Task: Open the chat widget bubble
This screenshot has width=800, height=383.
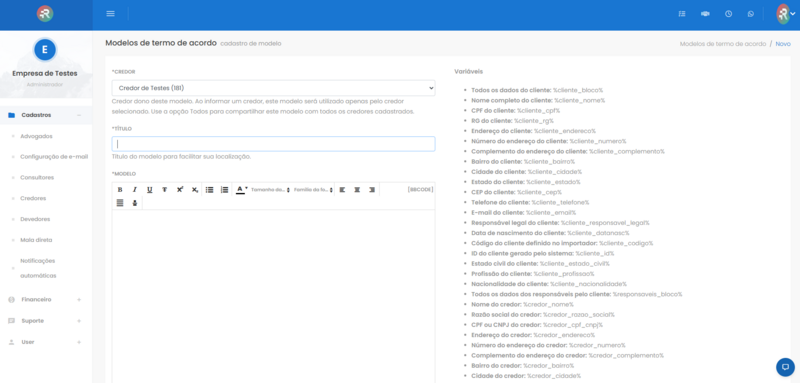Action: point(785,367)
